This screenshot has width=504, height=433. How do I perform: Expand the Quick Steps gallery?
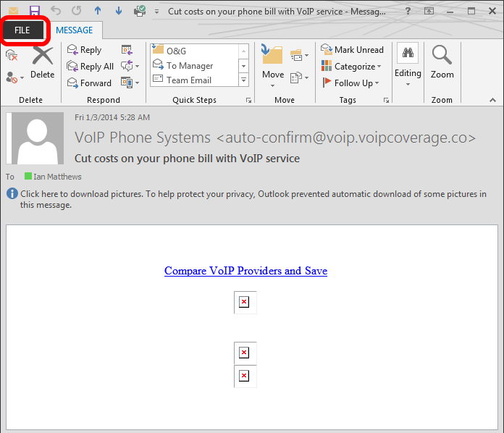pyautogui.click(x=244, y=80)
